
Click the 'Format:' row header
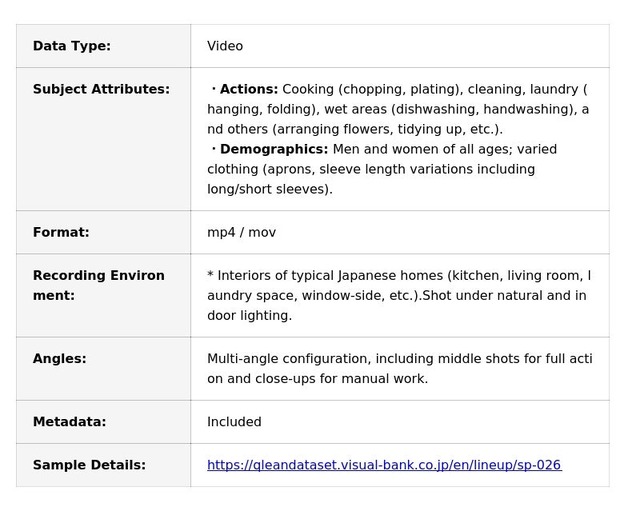(x=61, y=232)
